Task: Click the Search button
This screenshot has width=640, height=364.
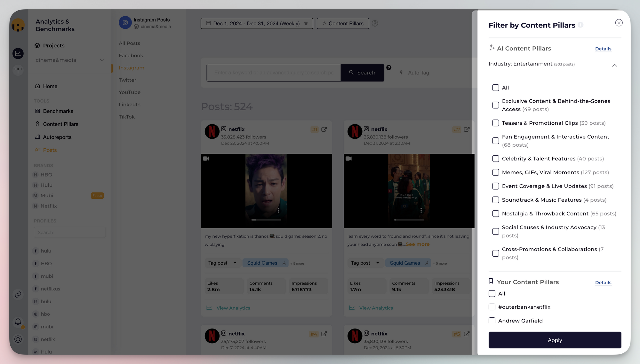Action: point(362,73)
